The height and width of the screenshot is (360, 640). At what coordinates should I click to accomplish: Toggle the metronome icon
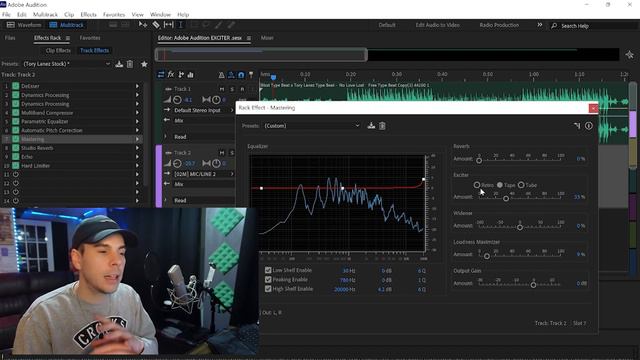click(x=221, y=75)
